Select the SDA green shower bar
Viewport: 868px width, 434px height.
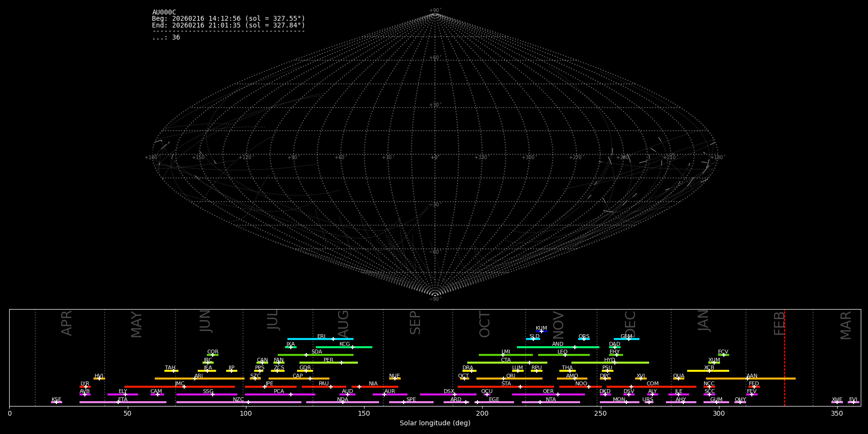(315, 355)
